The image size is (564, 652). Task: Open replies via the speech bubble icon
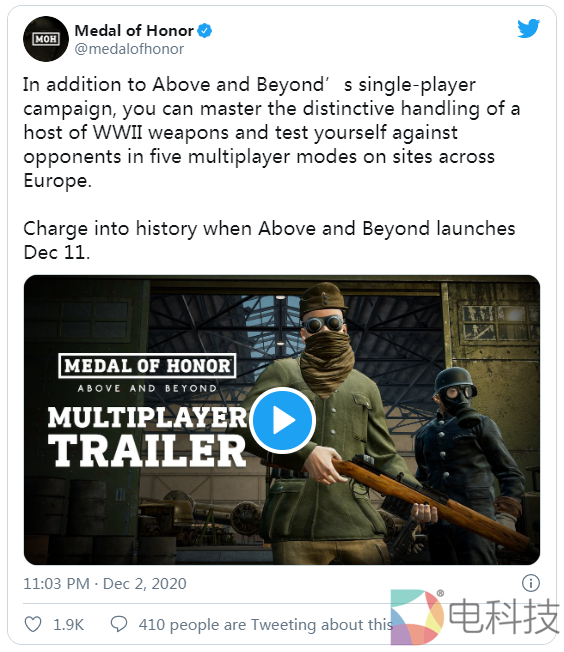[x=119, y=624]
